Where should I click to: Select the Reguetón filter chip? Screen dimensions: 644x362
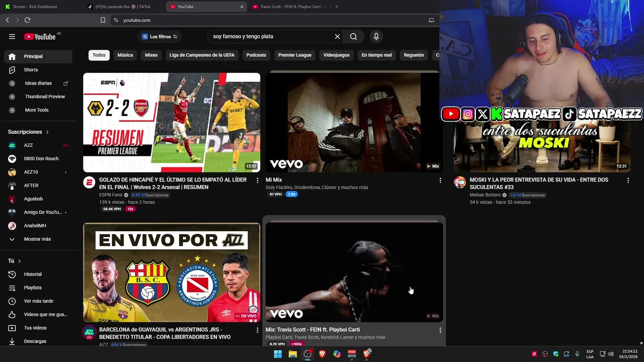pos(414,55)
